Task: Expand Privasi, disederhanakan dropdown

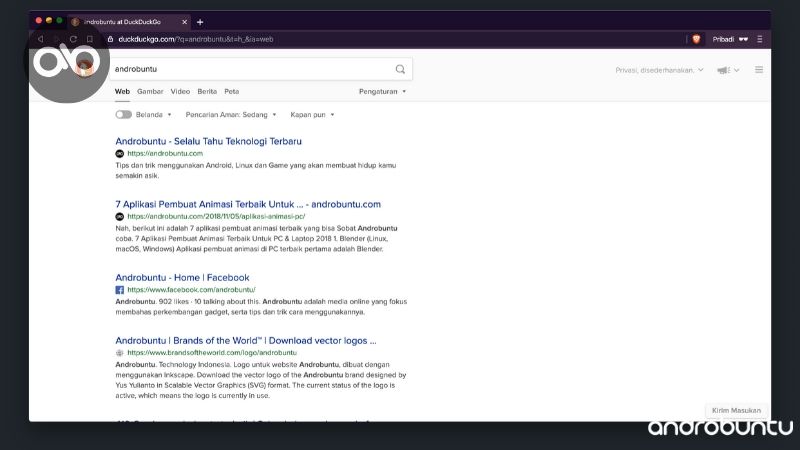Action: tap(659, 70)
